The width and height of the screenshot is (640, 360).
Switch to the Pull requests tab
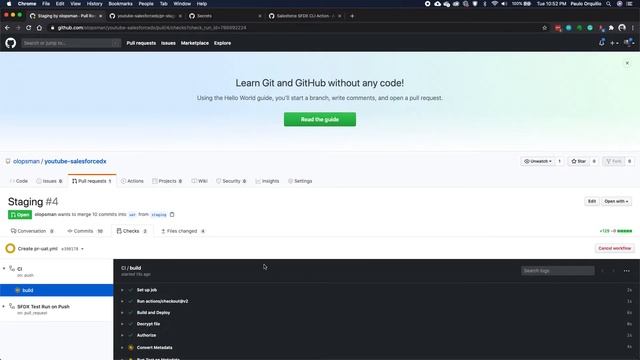(x=92, y=181)
